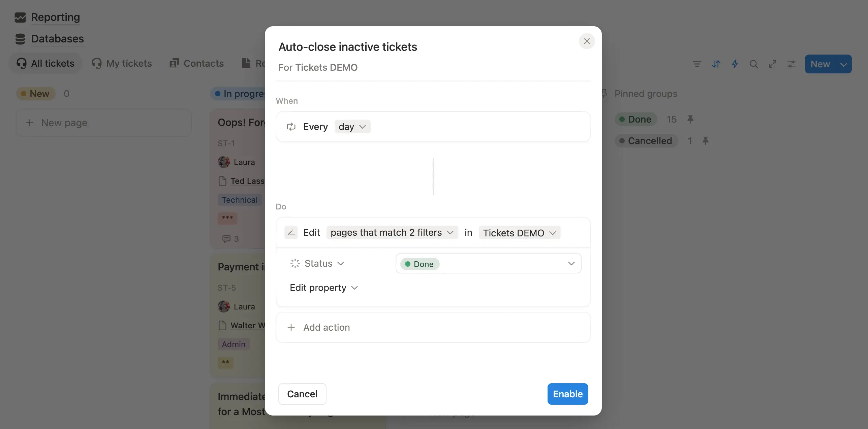This screenshot has height=429, width=868.
Task: Click the expand view icon
Action: click(x=773, y=64)
